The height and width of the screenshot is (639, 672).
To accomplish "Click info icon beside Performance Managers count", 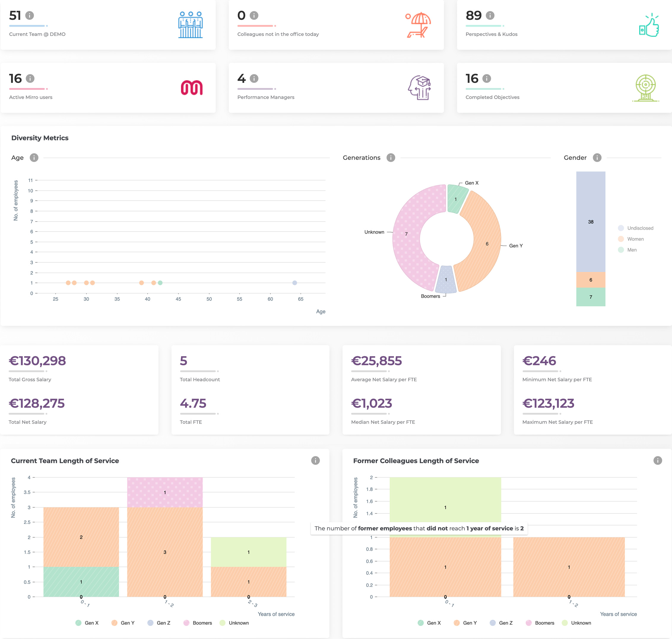I will click(x=254, y=78).
